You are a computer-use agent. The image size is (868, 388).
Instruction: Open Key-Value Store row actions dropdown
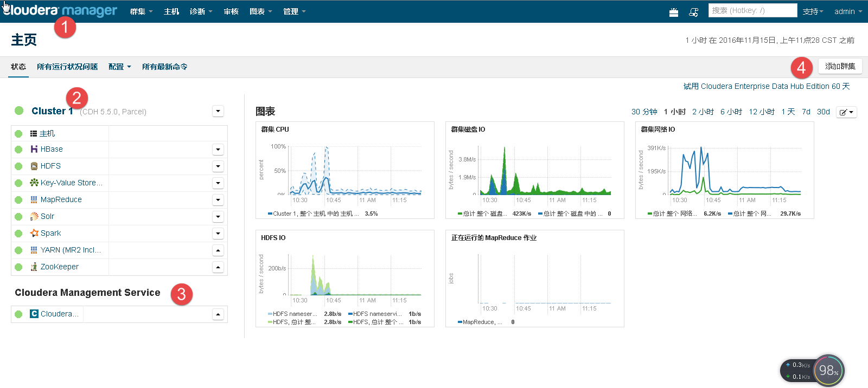[x=218, y=183]
